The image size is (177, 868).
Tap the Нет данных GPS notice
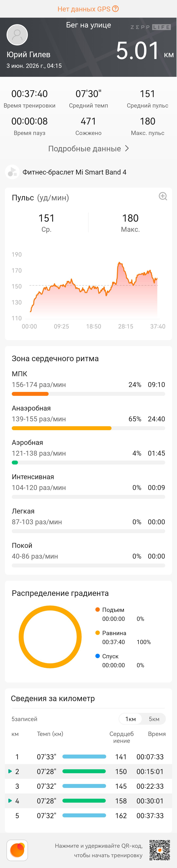point(88,9)
